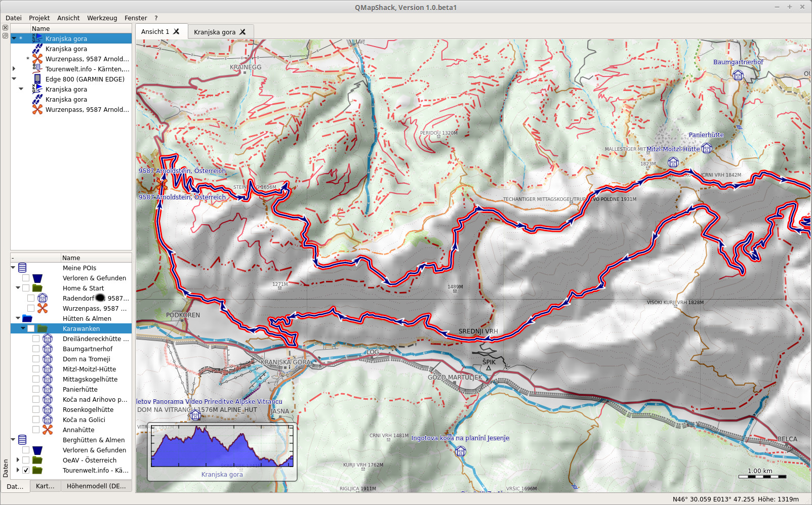The image size is (812, 505).
Task: Close the Kranjska gora tab with its X
Action: tap(242, 32)
